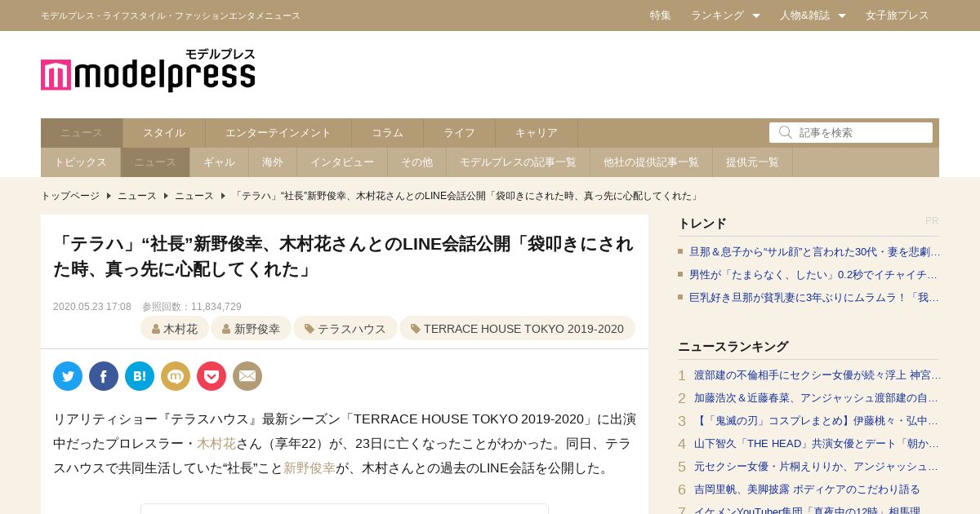The height and width of the screenshot is (514, 980).
Task: Bookmark article with Hatena B! icon
Action: [140, 376]
